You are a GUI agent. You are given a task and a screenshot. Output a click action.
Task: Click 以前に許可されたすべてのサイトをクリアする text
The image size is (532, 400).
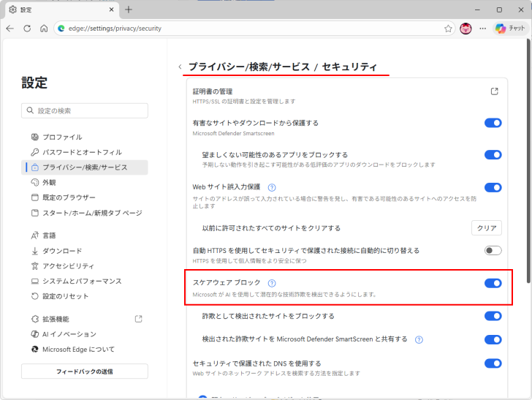coord(271,228)
